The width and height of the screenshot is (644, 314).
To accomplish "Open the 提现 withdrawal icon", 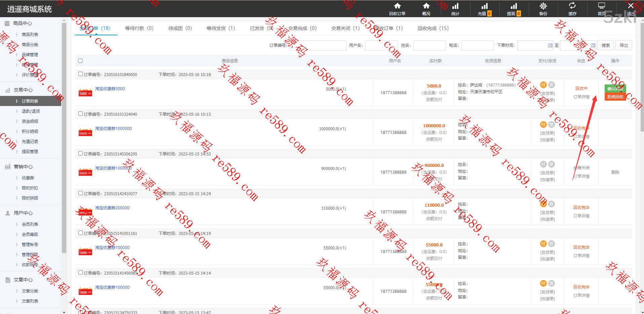I will 514,6.
